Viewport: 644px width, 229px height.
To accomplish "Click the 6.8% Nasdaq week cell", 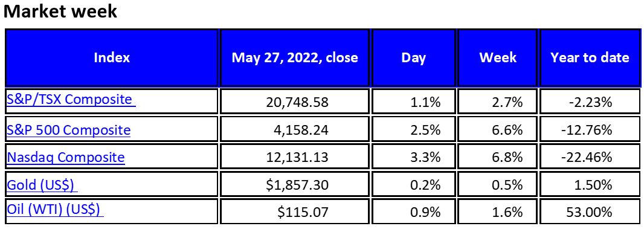I will [x=497, y=157].
